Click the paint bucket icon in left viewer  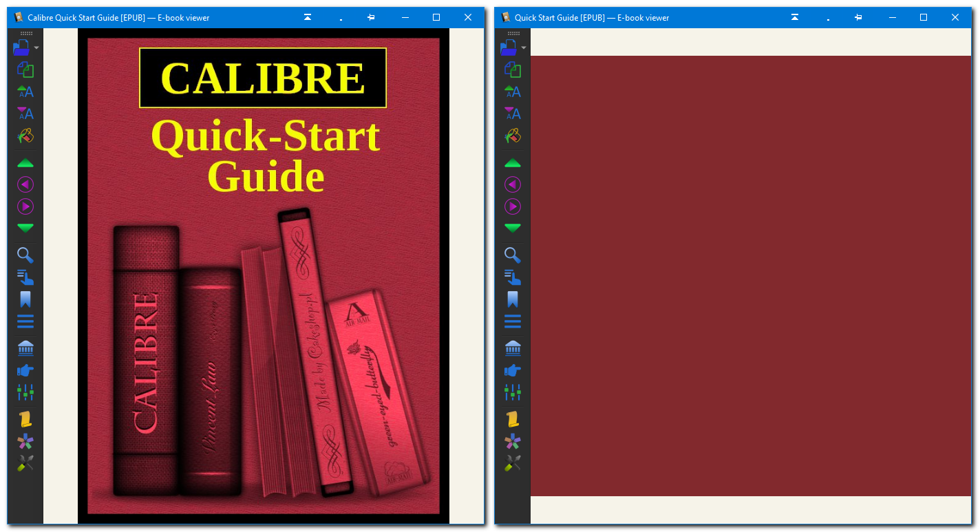(25, 136)
